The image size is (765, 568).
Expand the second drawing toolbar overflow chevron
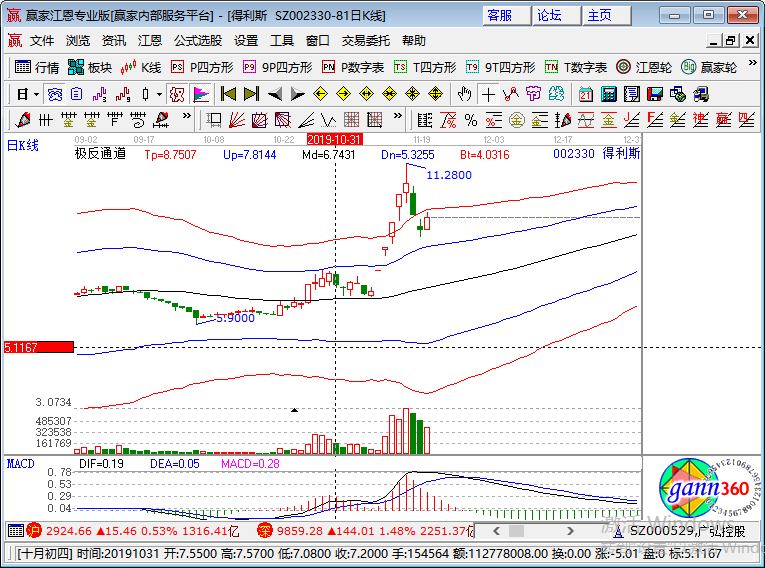[398, 116]
